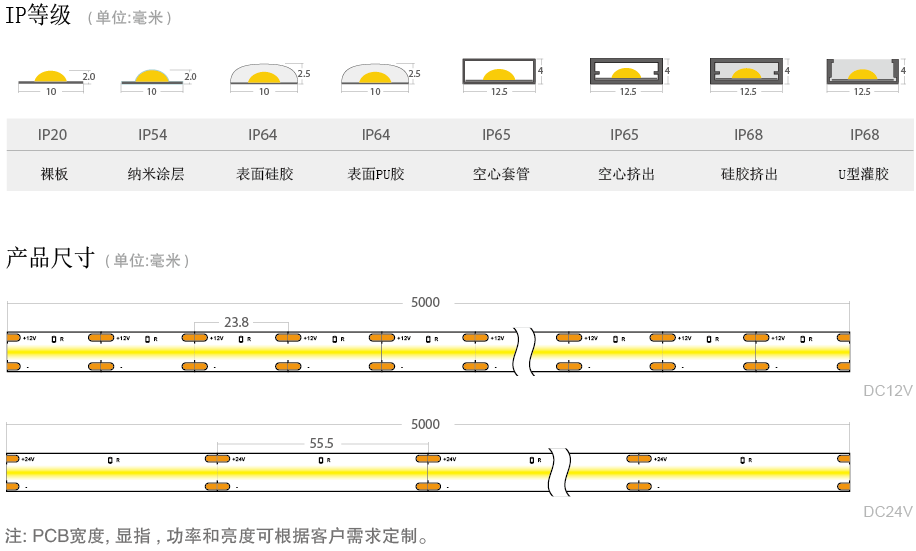Image resolution: width=916 pixels, height=551 pixels.
Task: Click the 55.5 cut-length dimension label
Action: coord(321,442)
